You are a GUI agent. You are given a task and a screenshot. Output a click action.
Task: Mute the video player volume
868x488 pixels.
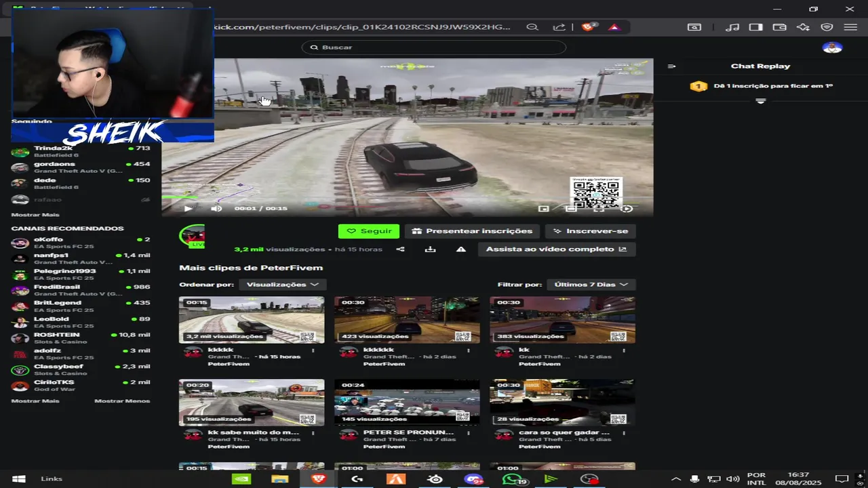point(216,209)
